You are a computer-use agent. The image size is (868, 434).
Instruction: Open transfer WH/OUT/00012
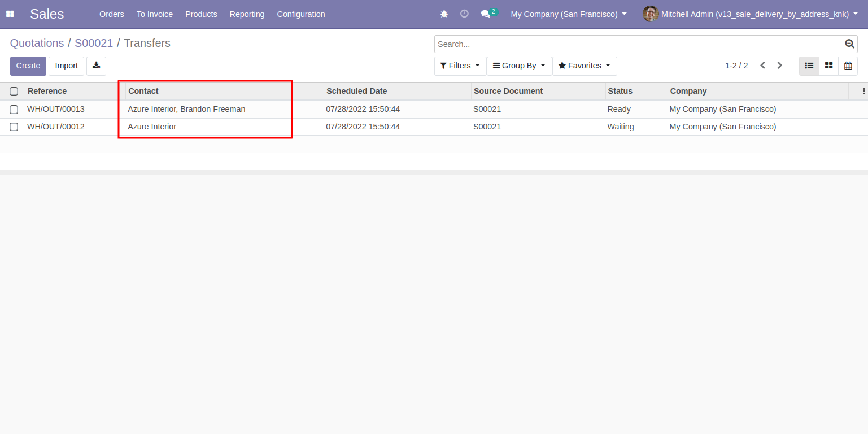pos(56,127)
